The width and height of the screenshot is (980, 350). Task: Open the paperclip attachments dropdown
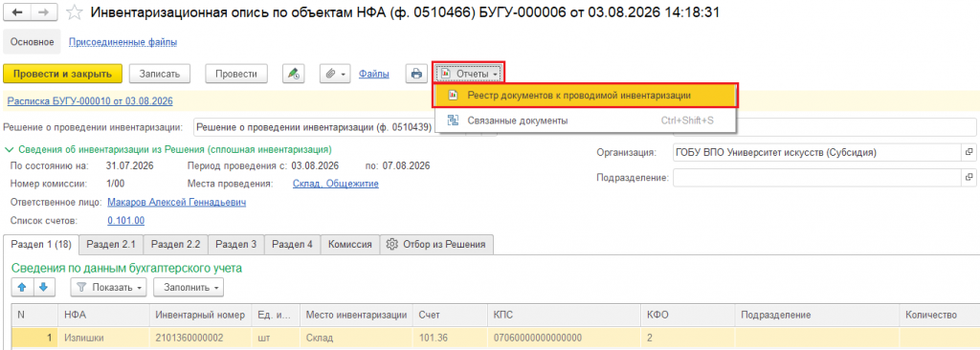click(x=336, y=74)
